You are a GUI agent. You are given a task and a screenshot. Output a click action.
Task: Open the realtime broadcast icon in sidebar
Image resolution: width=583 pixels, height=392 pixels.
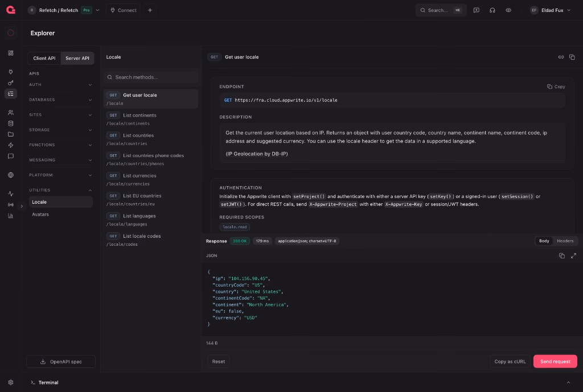tap(11, 205)
